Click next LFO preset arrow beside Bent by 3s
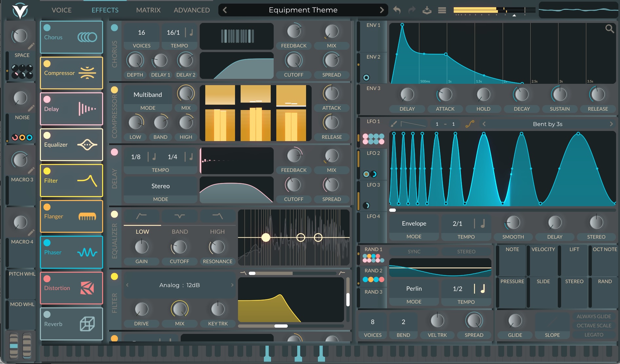The image size is (620, 364). [611, 124]
